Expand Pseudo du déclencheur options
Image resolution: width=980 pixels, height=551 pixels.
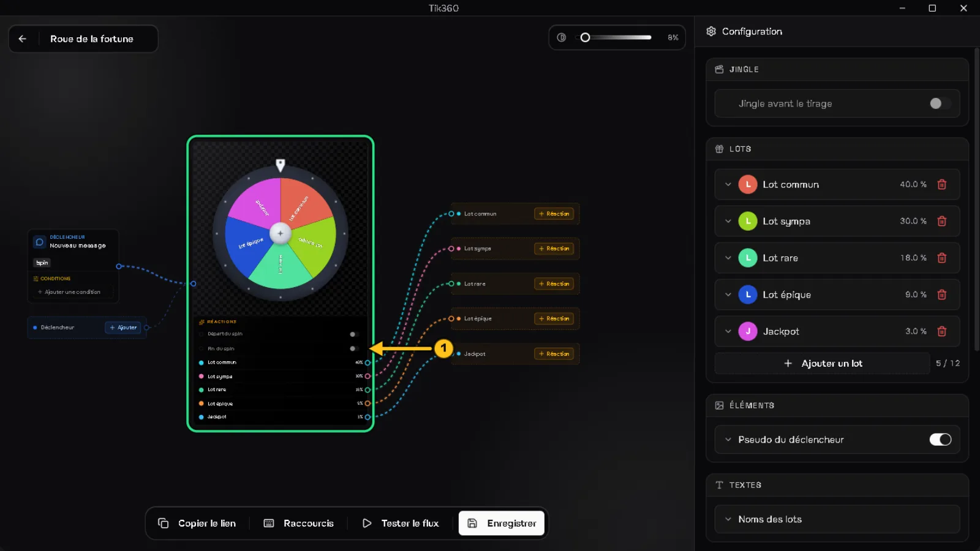pyautogui.click(x=728, y=440)
